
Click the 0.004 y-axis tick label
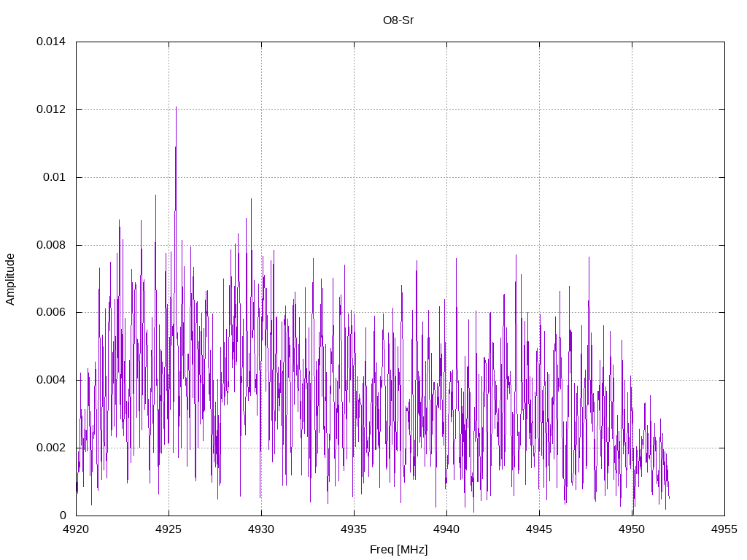[x=51, y=380]
